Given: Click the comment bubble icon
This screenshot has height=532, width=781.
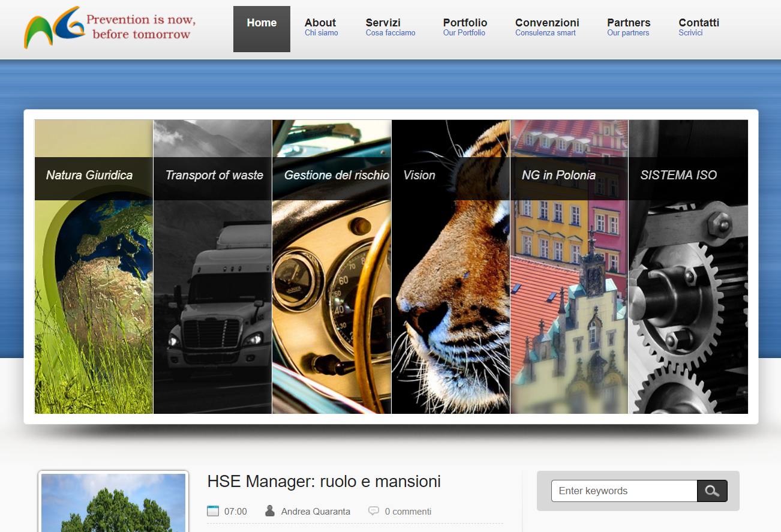Looking at the screenshot, I should [x=374, y=511].
